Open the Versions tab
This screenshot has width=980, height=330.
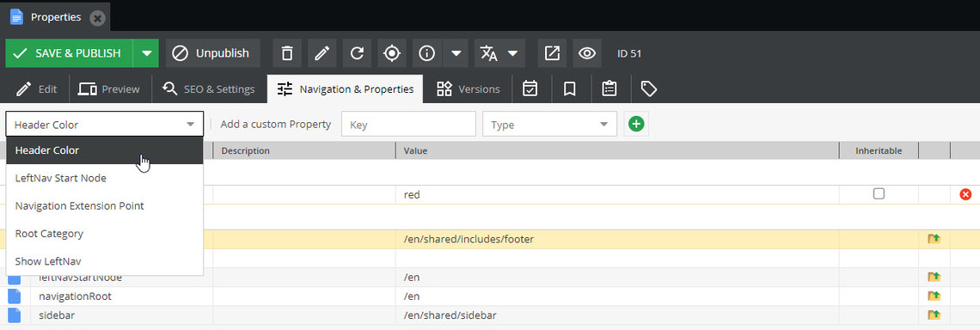click(469, 89)
